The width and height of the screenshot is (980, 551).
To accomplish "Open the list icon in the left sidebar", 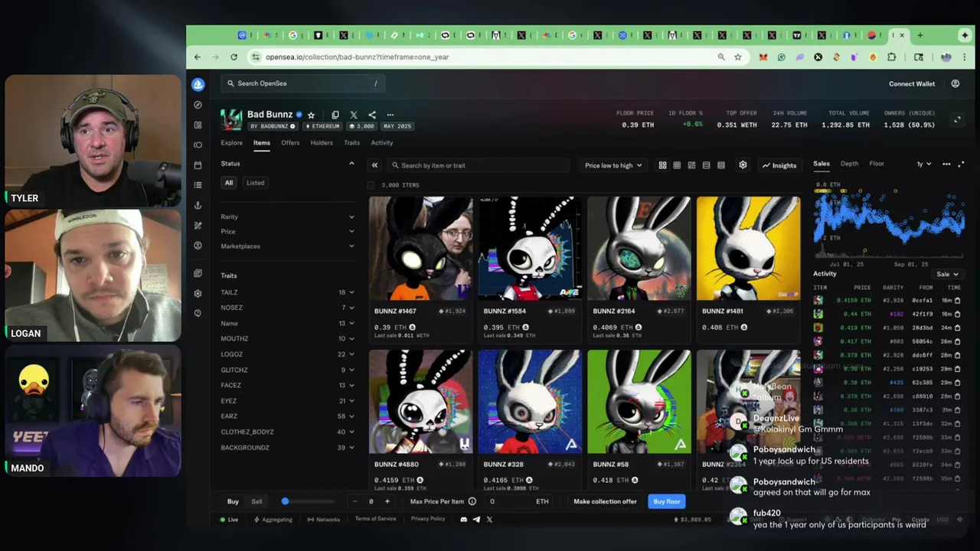I will pyautogui.click(x=198, y=185).
